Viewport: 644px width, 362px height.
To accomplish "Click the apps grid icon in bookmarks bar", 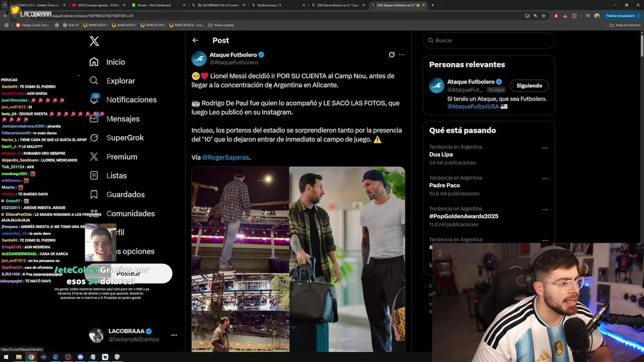I will 7,25.
